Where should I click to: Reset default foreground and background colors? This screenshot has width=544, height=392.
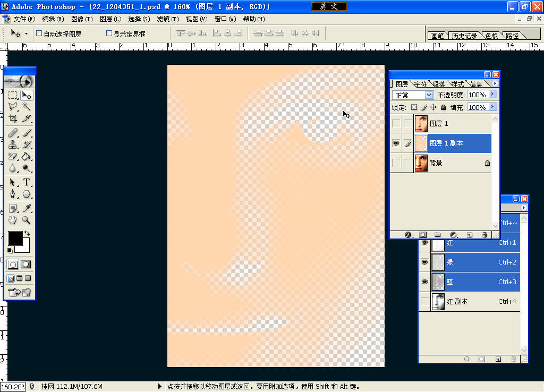click(10, 251)
